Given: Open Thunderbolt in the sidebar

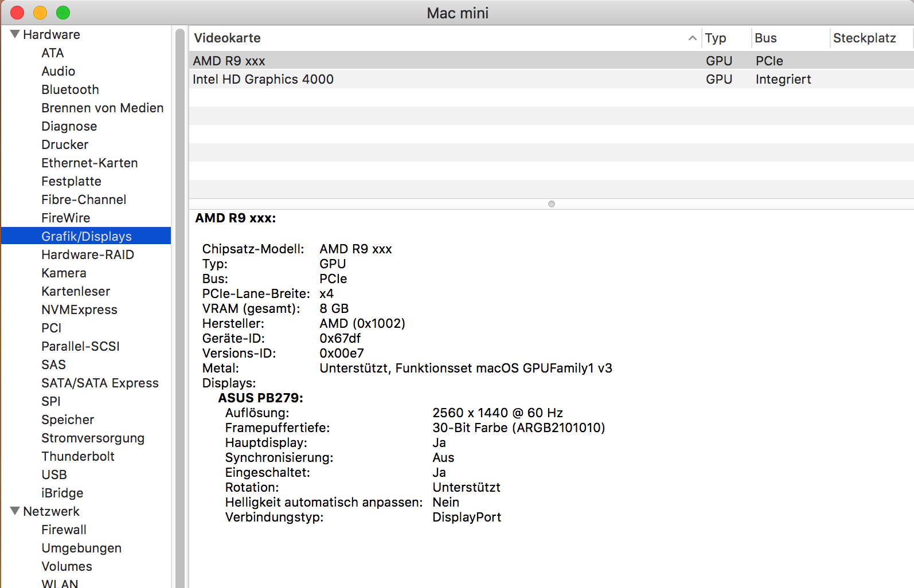Looking at the screenshot, I should (x=78, y=456).
